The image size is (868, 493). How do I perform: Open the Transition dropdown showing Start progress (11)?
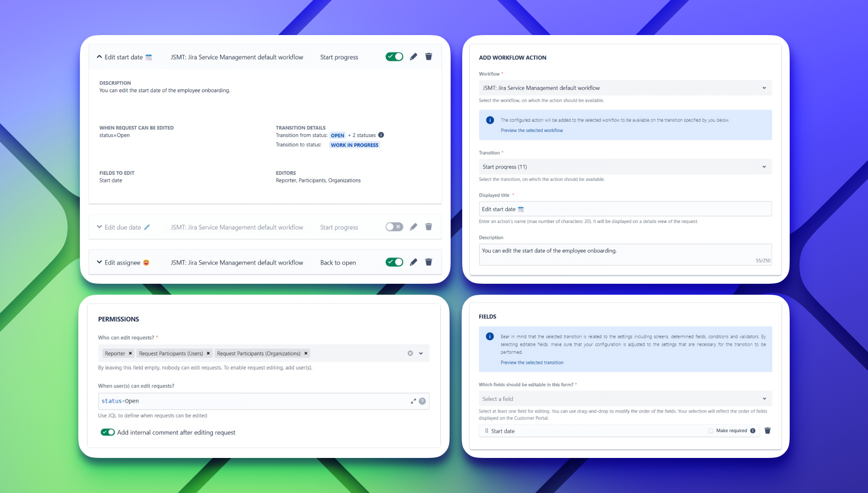click(x=625, y=167)
